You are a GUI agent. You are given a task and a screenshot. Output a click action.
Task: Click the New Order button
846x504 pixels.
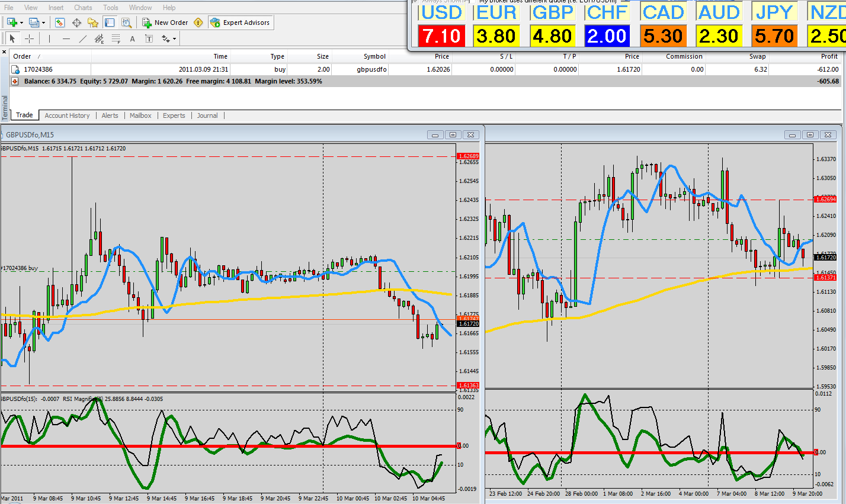click(165, 23)
